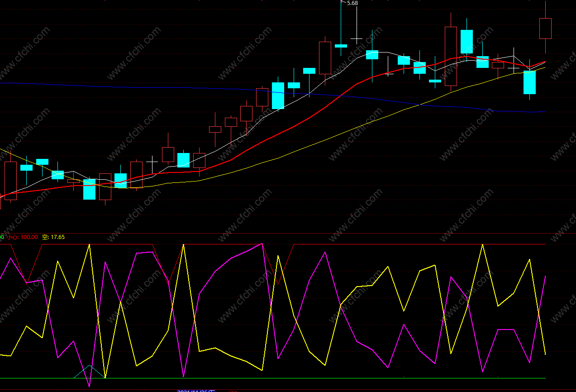Select the yellow 空: 17.65 indicator value
Viewport: 576px width, 392px height.
pyautogui.click(x=53, y=237)
